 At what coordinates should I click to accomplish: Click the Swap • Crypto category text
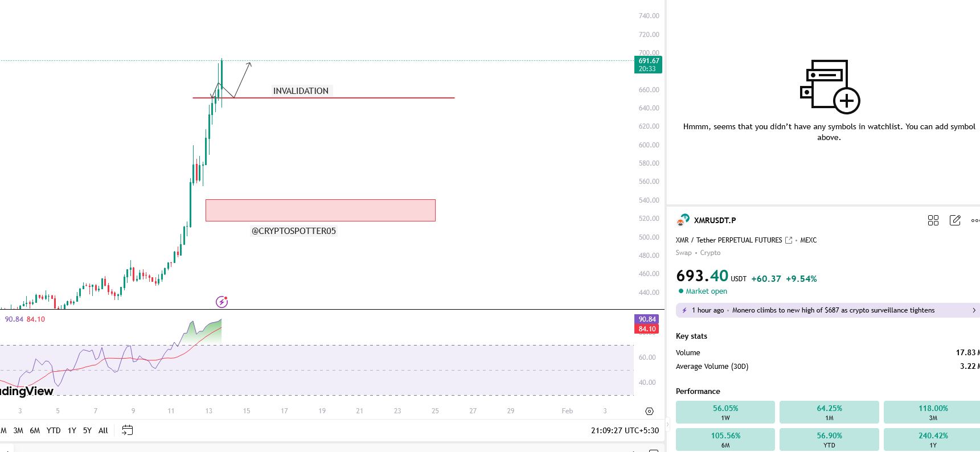coord(698,253)
